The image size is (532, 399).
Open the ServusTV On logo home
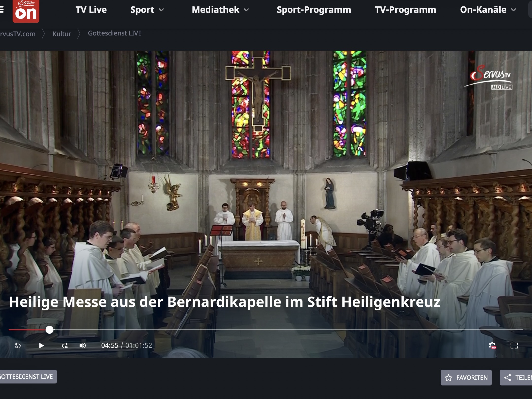coord(26,11)
